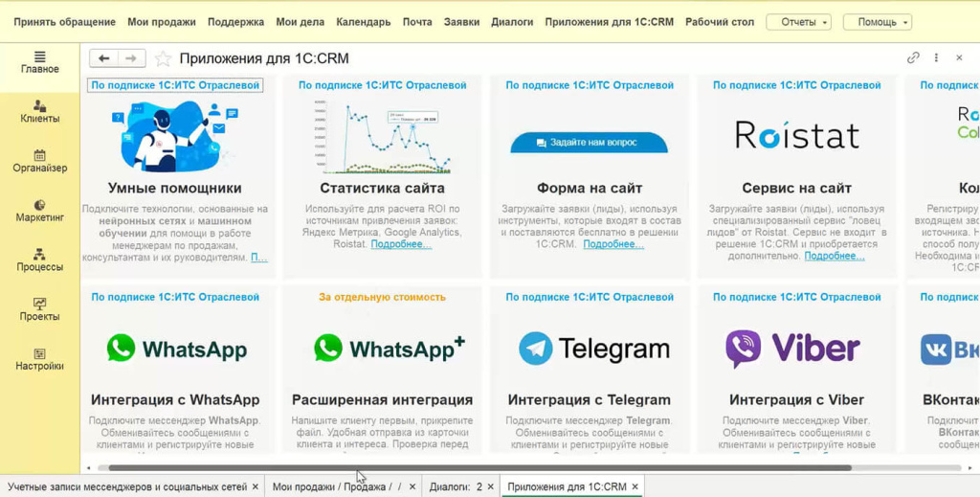
Task: Open Календарь in top menu
Action: 363,22
